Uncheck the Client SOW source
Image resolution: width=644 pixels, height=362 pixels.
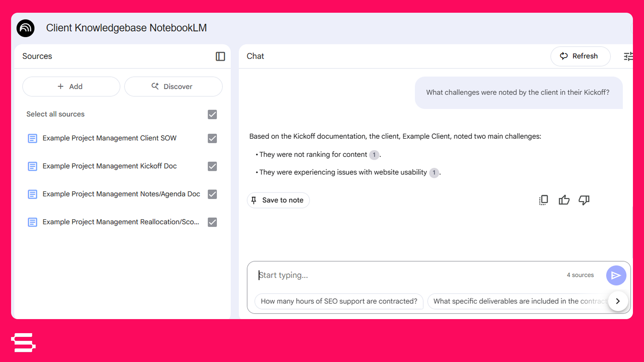pyautogui.click(x=212, y=138)
